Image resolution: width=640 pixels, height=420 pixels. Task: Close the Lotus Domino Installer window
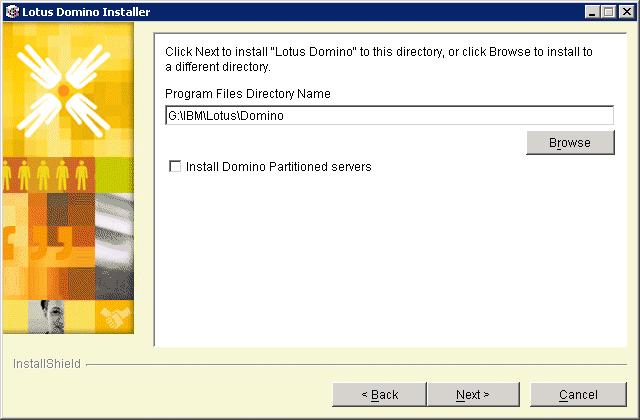click(x=627, y=12)
